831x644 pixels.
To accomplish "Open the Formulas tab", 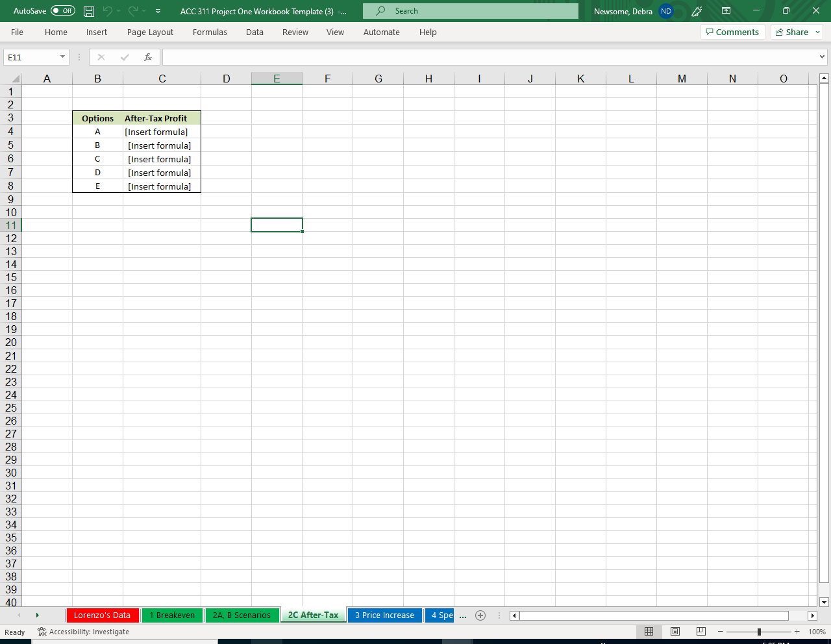I will tap(210, 32).
